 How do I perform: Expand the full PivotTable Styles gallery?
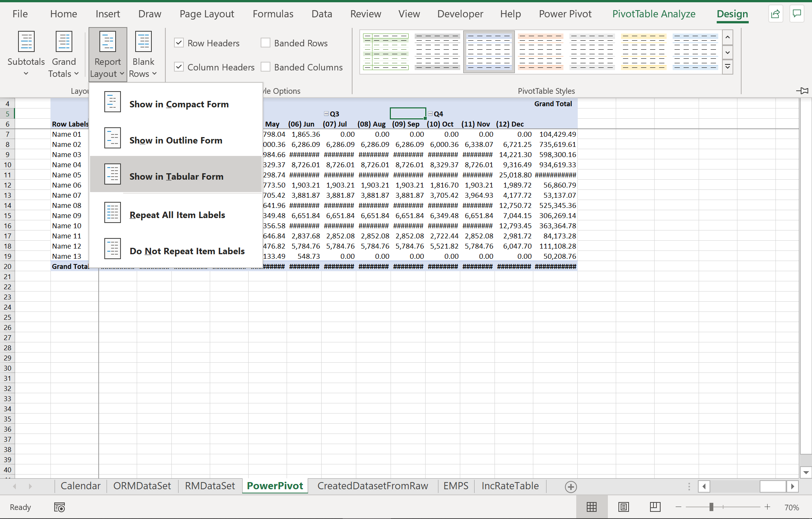coord(728,67)
